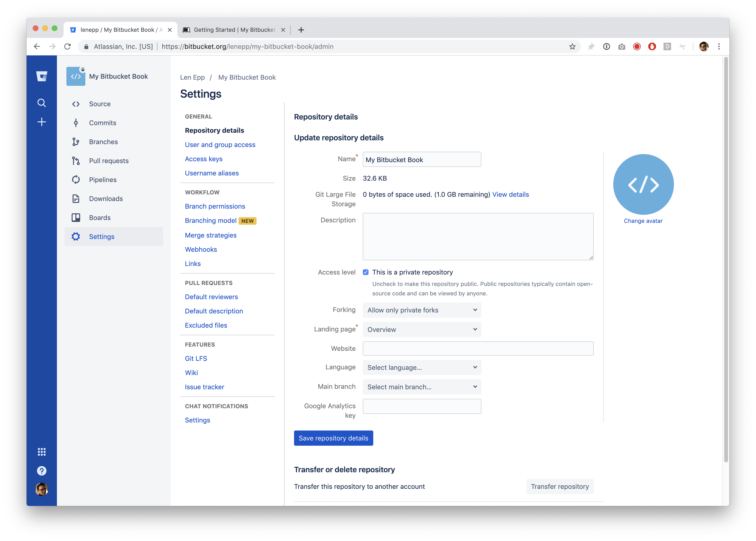The height and width of the screenshot is (541, 756).
Task: Click the Source code brackets icon
Action: coord(76,104)
